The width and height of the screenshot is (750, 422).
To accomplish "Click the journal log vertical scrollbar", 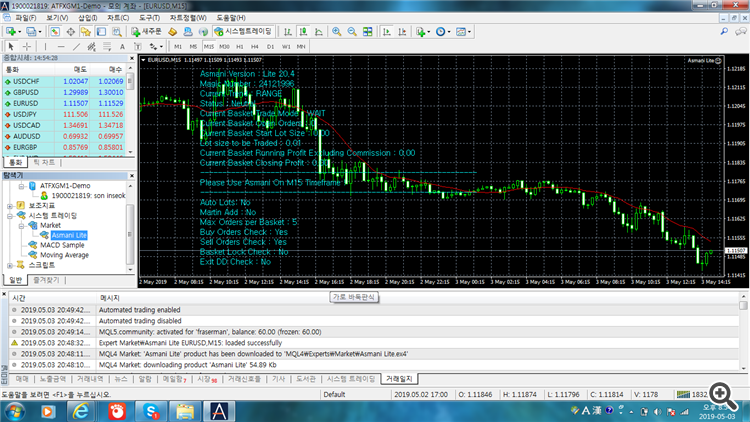I will [743, 332].
